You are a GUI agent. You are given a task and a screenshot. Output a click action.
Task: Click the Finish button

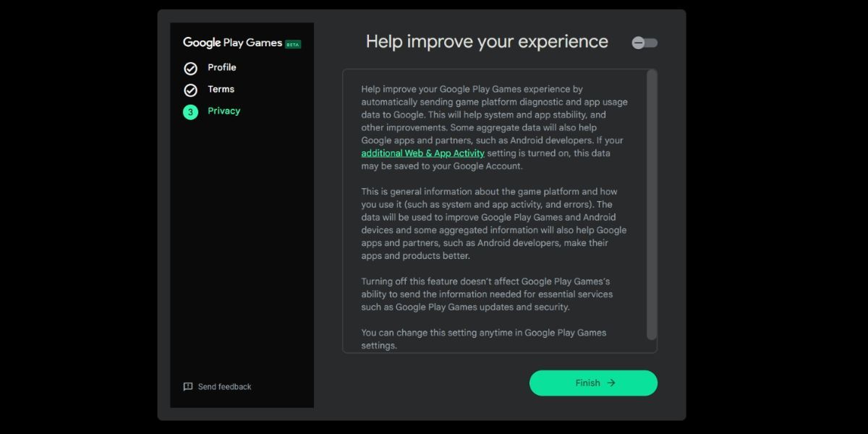pyautogui.click(x=592, y=383)
